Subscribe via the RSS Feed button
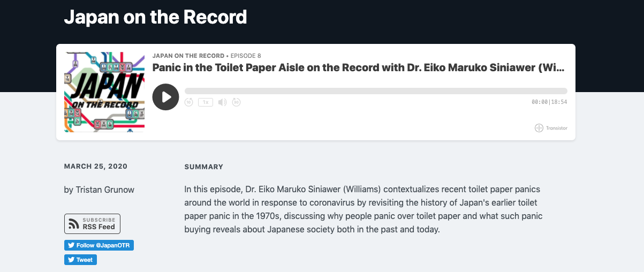 point(92,224)
